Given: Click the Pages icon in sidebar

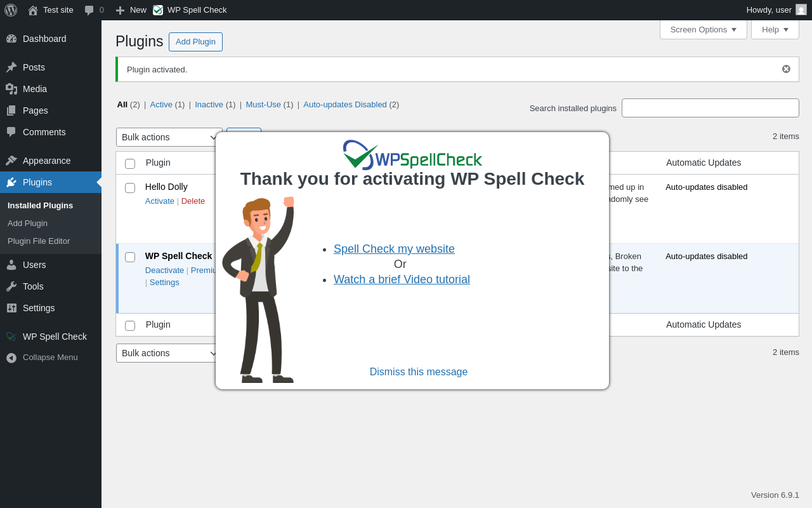Looking at the screenshot, I should (x=11, y=110).
